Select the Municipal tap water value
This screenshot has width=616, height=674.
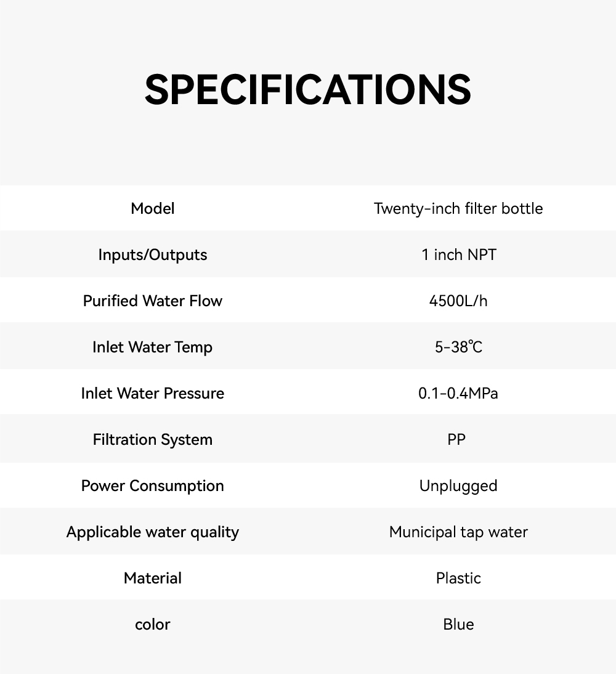(458, 532)
